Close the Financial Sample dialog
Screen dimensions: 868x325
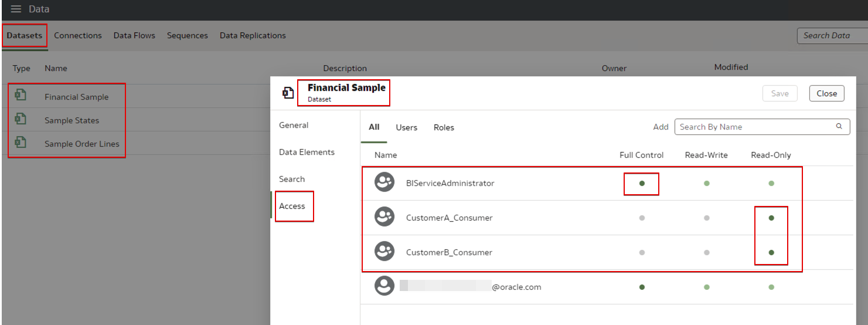pos(826,93)
